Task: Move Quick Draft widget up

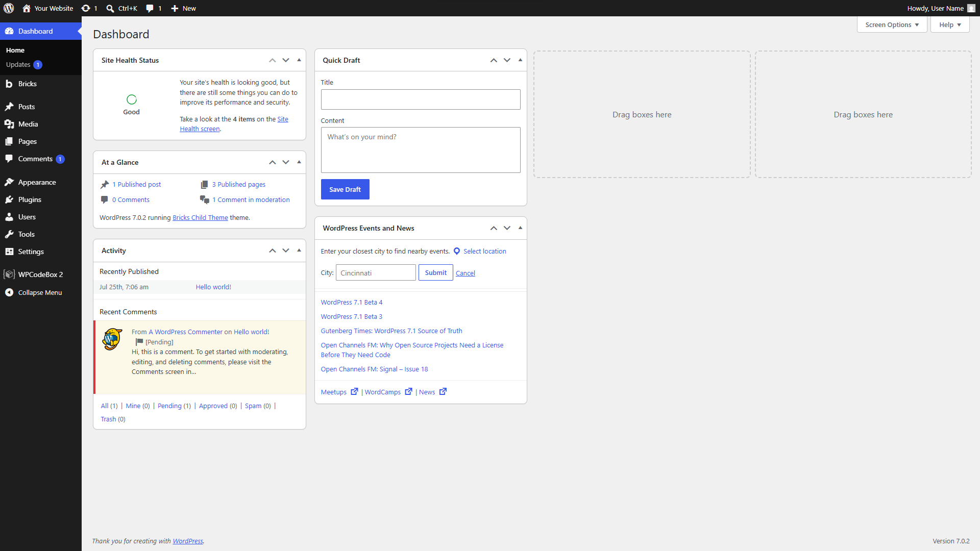Action: 494,60
